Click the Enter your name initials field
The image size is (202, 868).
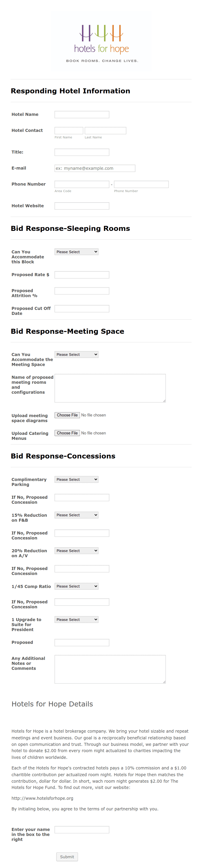tap(82, 830)
